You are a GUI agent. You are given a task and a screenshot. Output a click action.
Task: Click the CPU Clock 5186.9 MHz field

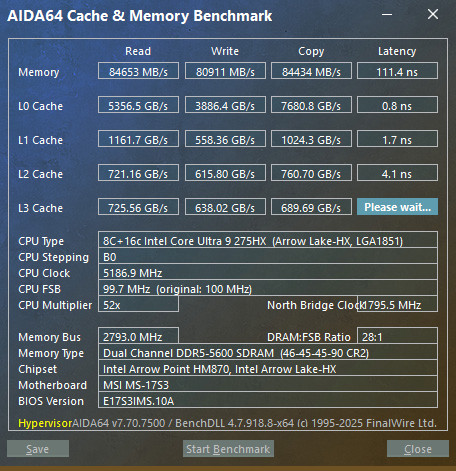(268, 272)
